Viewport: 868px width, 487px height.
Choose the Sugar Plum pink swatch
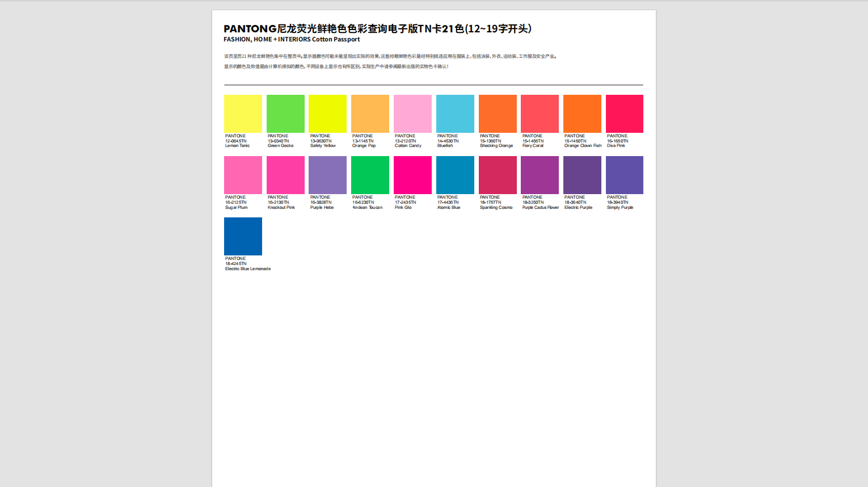(243, 175)
